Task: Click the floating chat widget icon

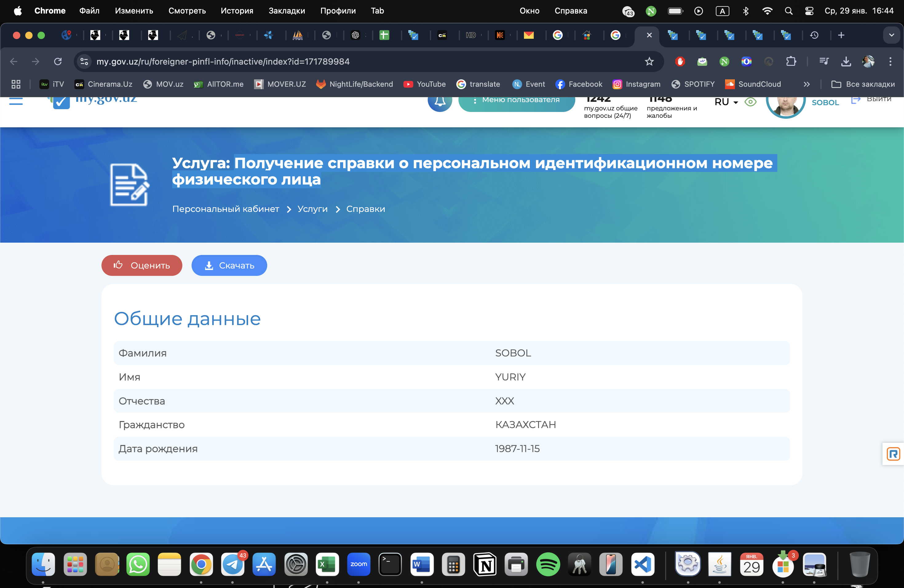Action: tap(893, 454)
